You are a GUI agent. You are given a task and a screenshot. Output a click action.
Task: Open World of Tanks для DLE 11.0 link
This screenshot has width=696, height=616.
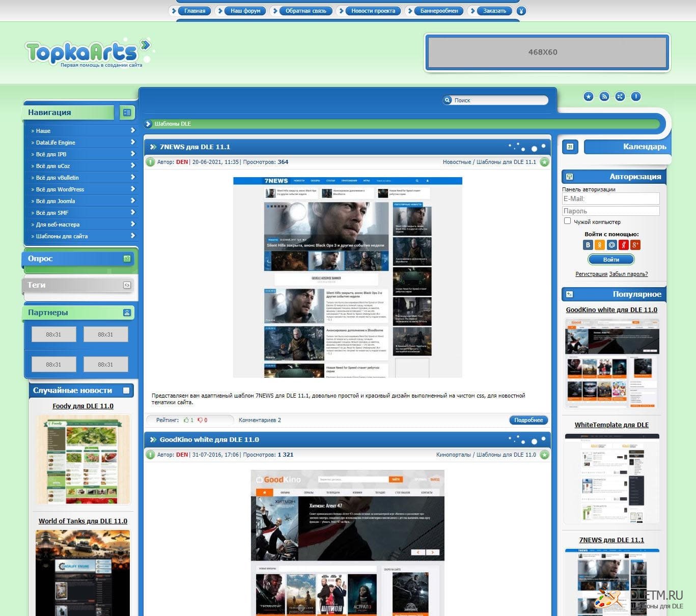click(x=83, y=521)
